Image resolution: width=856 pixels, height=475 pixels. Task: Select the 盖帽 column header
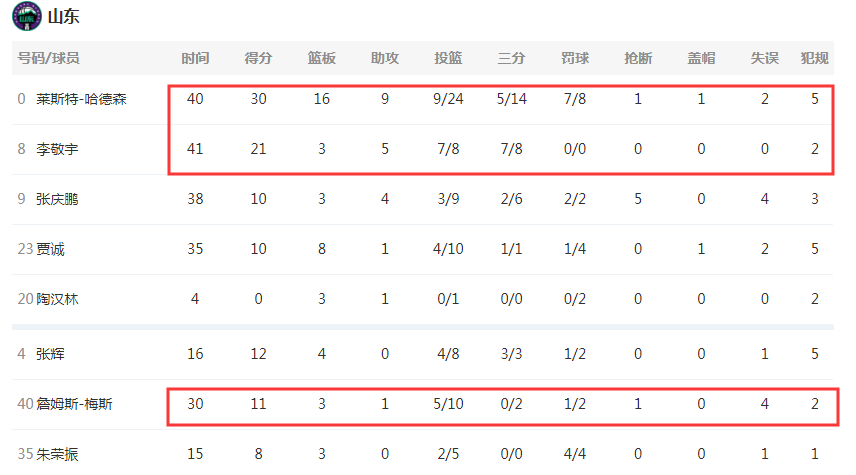701,58
